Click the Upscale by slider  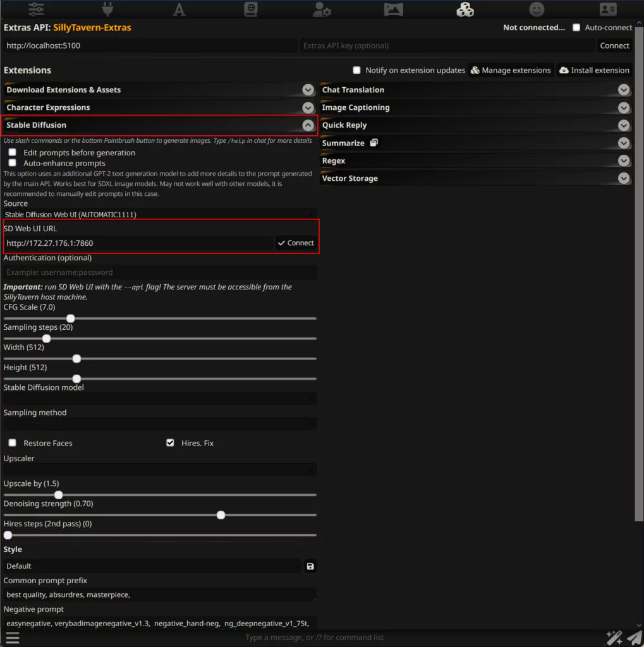click(x=159, y=495)
